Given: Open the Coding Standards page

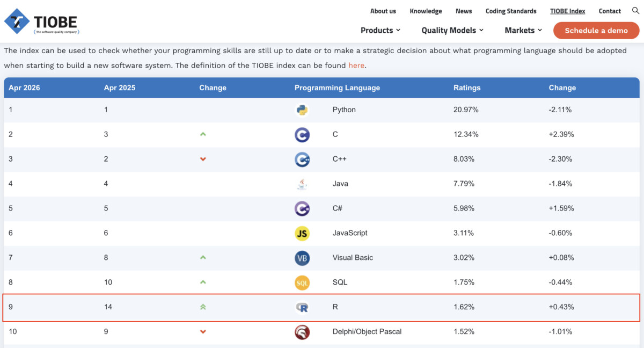Looking at the screenshot, I should 511,11.
